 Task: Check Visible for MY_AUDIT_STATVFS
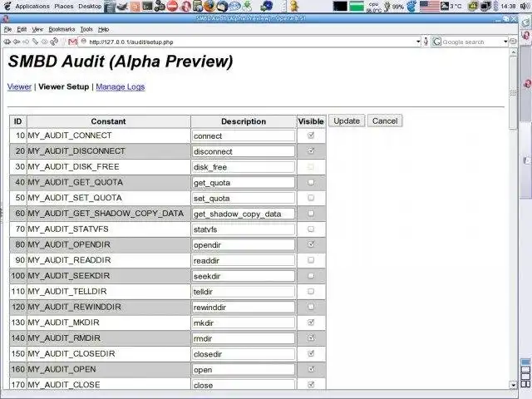[x=311, y=229]
